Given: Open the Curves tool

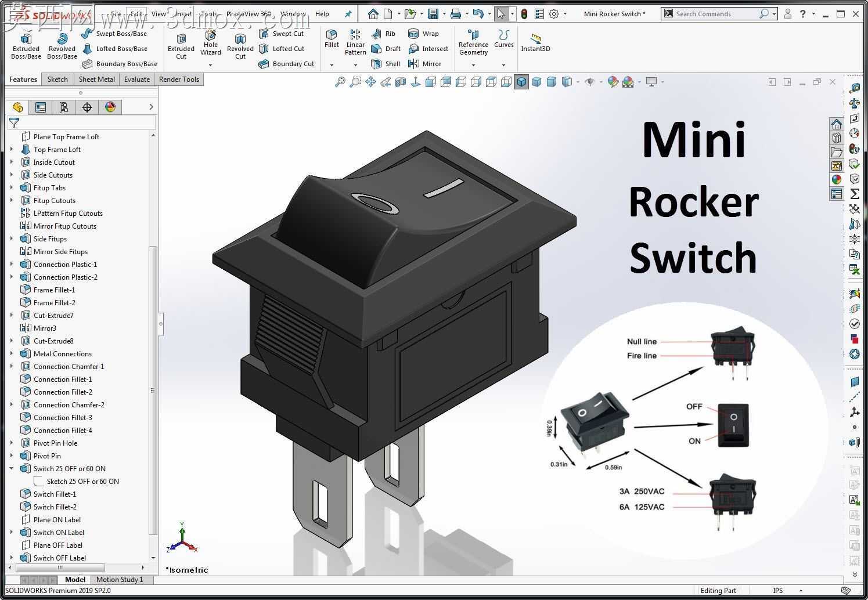Looking at the screenshot, I should click(503, 39).
